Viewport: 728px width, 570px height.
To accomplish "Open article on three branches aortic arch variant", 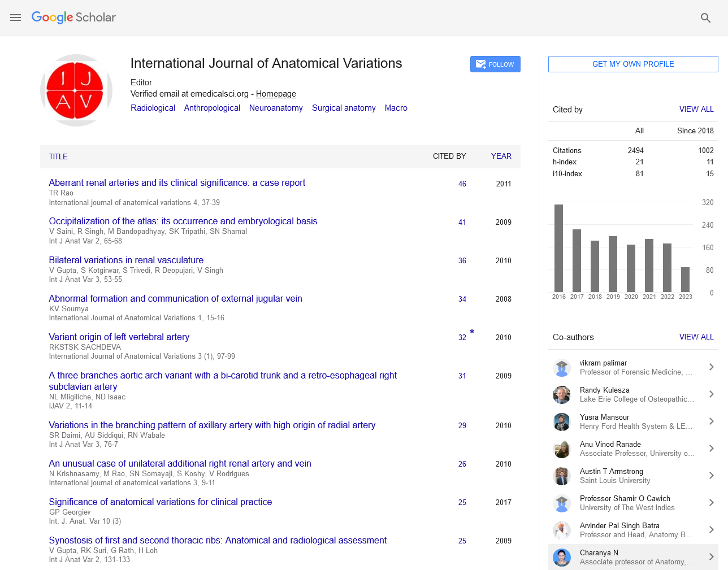I will pyautogui.click(x=223, y=381).
